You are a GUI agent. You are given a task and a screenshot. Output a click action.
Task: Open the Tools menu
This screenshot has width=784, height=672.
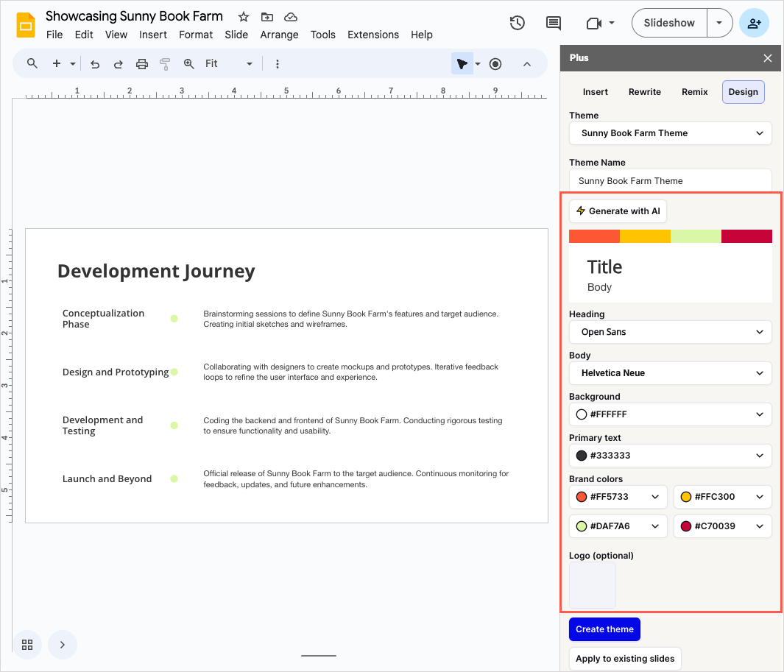322,35
